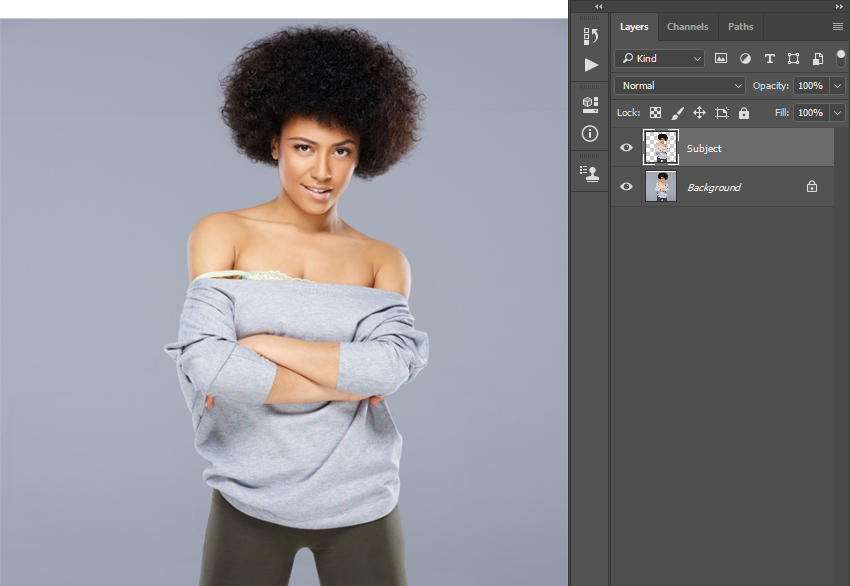Hide the Background layer using its eye icon
Screen dimensions: 850x586
tap(627, 187)
